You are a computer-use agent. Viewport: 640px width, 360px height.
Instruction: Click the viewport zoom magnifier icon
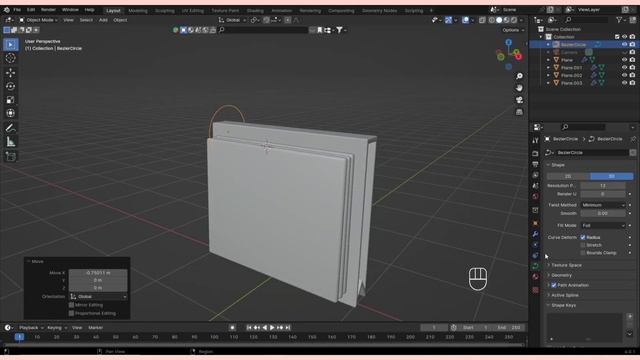pyautogui.click(x=519, y=76)
